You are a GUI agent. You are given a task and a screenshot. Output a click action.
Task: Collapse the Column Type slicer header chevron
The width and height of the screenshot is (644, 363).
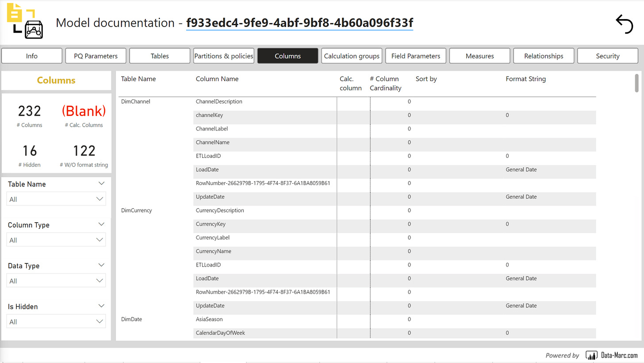pyautogui.click(x=101, y=224)
